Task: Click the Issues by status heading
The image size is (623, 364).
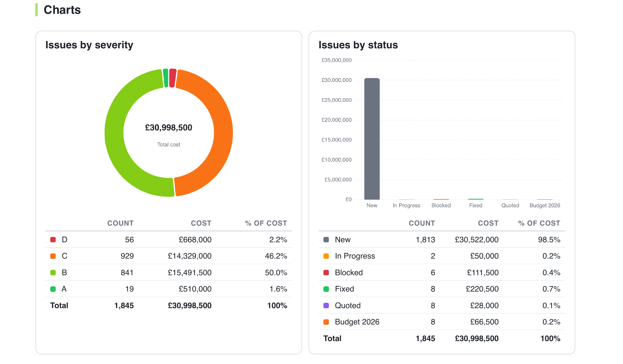Action: click(358, 45)
